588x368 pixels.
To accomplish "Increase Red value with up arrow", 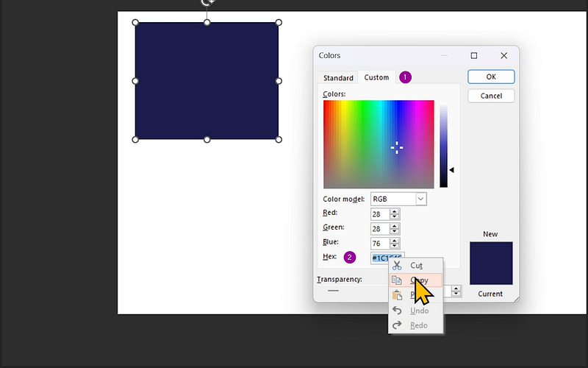I will click(x=394, y=211).
